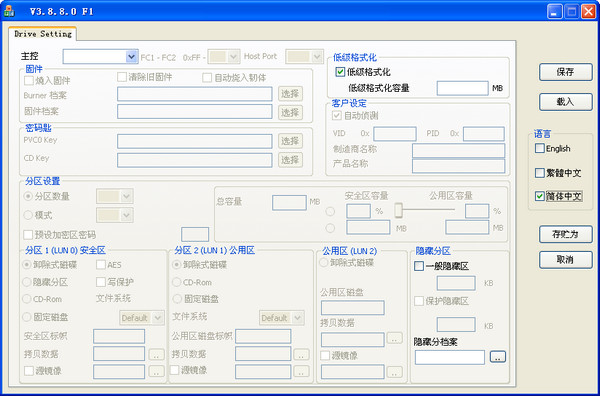This screenshot has height=396, width=600.
Task: Check the 写保护 checkbox
Action: 101,282
